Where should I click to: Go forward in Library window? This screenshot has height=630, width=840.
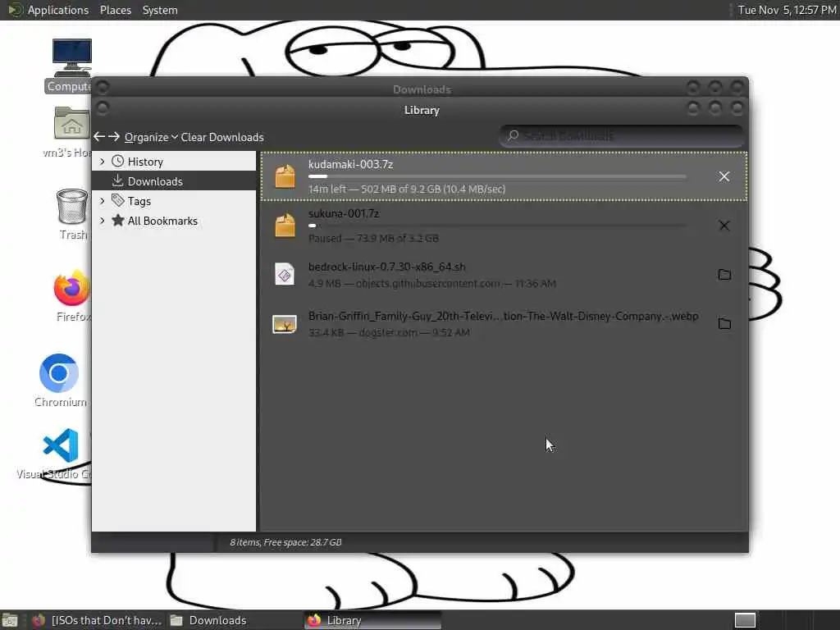113,137
